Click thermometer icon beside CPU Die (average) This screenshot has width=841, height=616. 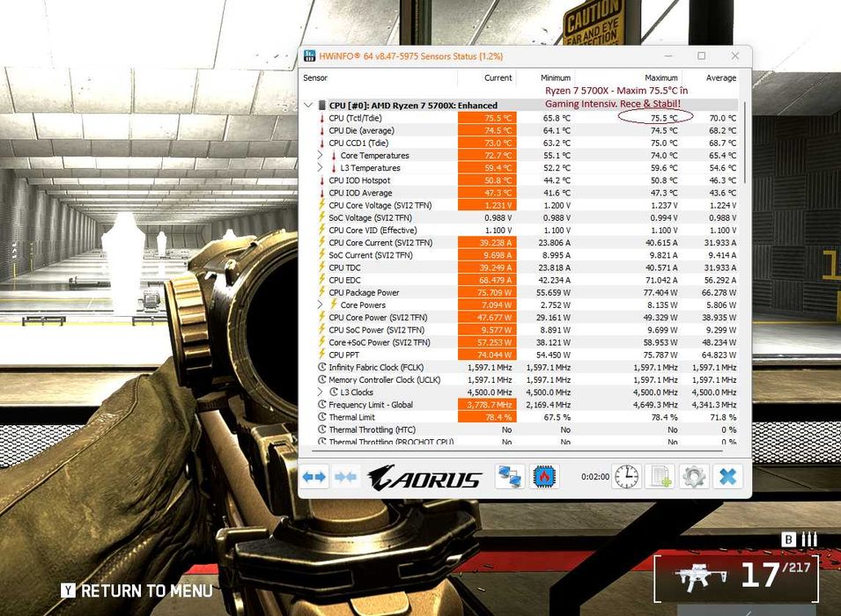click(x=321, y=130)
